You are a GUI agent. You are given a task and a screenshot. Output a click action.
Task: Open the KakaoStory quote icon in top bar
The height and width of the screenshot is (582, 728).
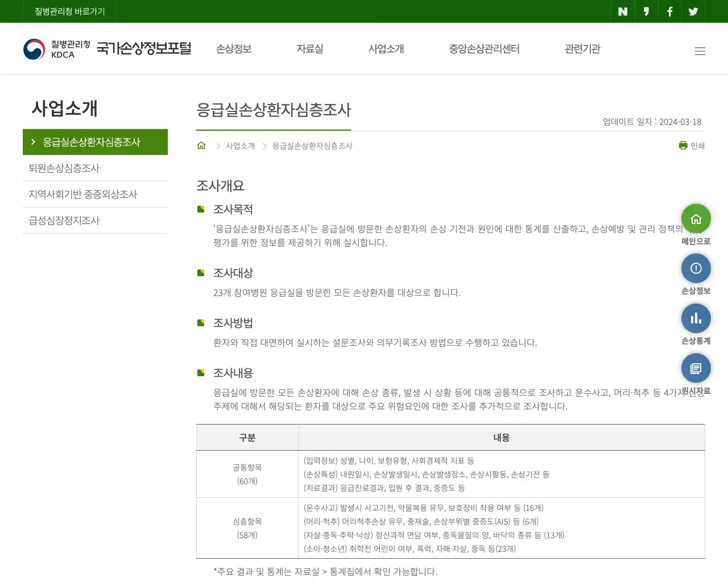(646, 11)
